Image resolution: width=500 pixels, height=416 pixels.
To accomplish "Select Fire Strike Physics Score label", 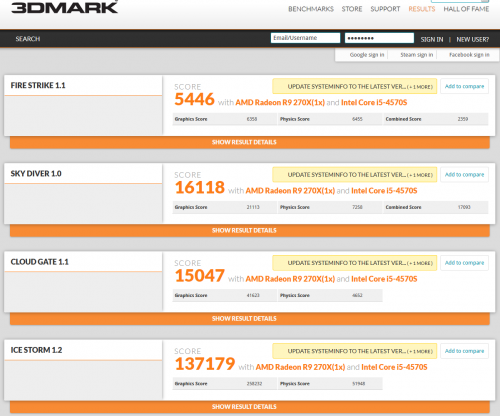I will tap(295, 119).
